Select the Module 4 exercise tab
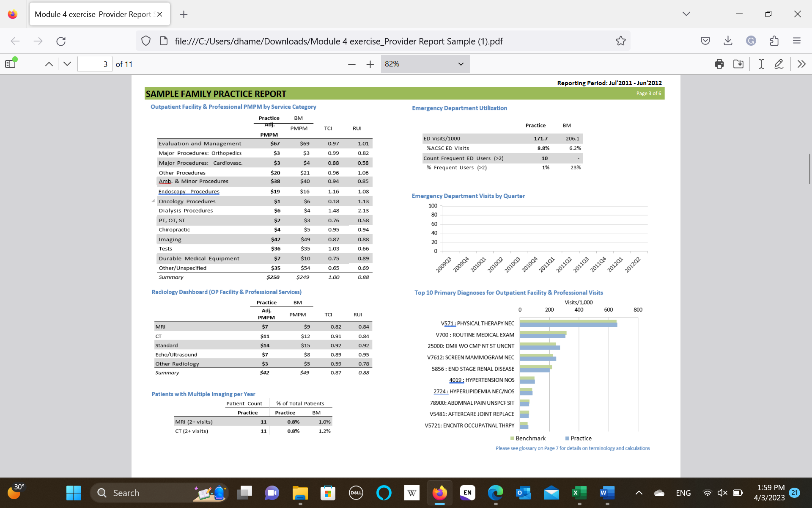The image size is (812, 508). point(93,14)
